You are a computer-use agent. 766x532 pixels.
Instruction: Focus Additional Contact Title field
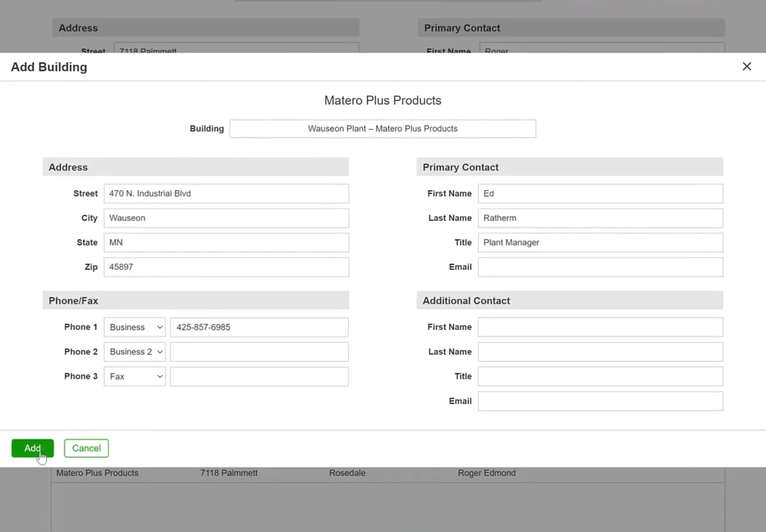tap(600, 377)
